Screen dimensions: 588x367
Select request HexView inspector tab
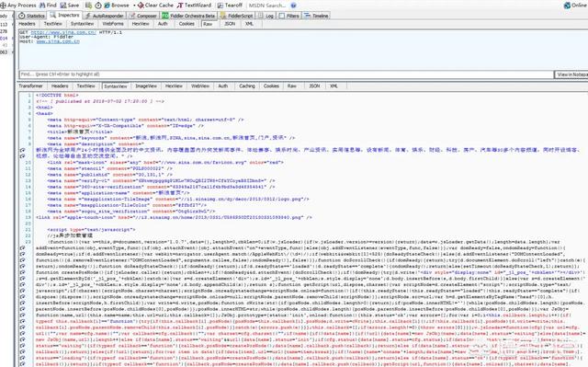click(141, 24)
